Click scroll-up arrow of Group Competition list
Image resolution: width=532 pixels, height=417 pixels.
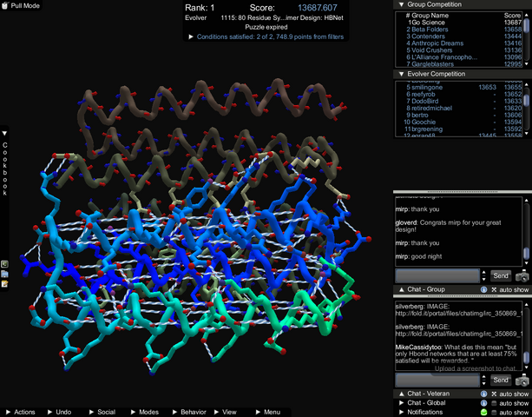pyautogui.click(x=527, y=15)
